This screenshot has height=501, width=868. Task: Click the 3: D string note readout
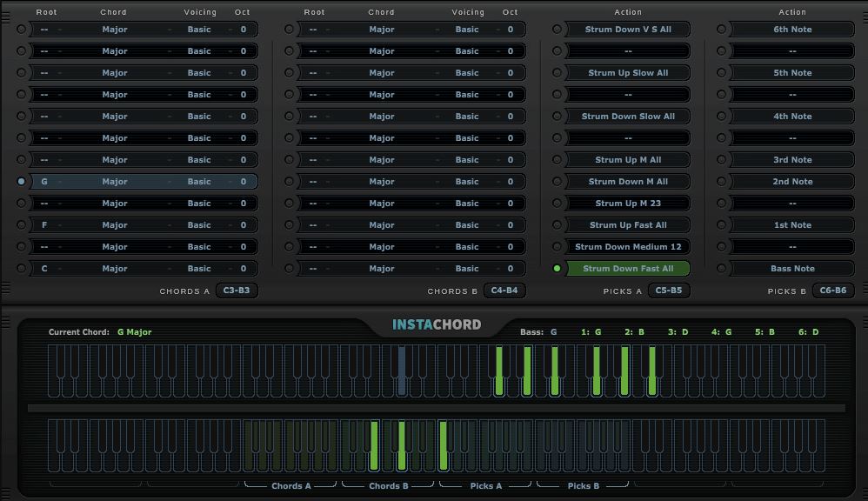[x=678, y=332]
